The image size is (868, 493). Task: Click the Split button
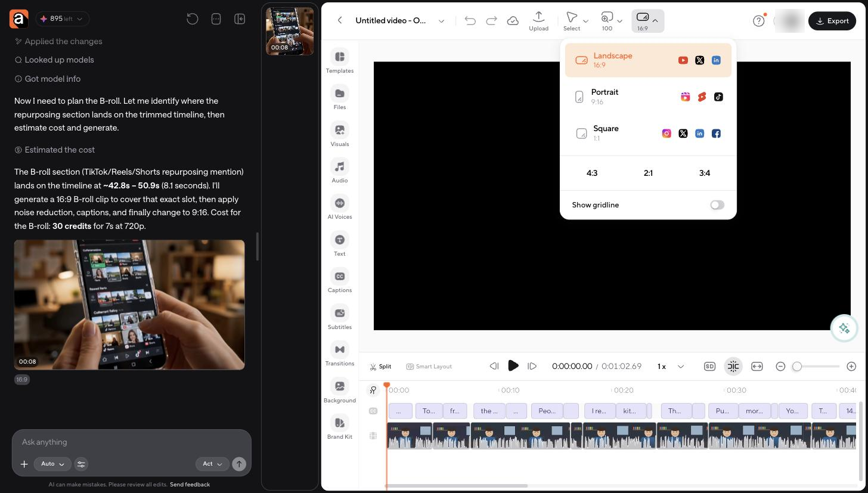380,367
